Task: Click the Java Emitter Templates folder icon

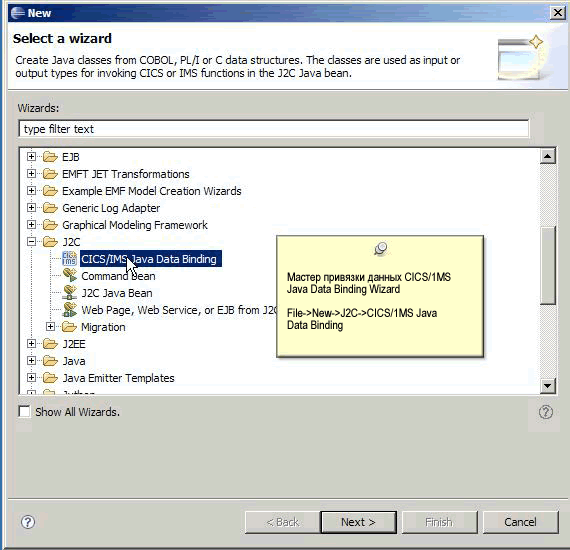Action: point(50,378)
